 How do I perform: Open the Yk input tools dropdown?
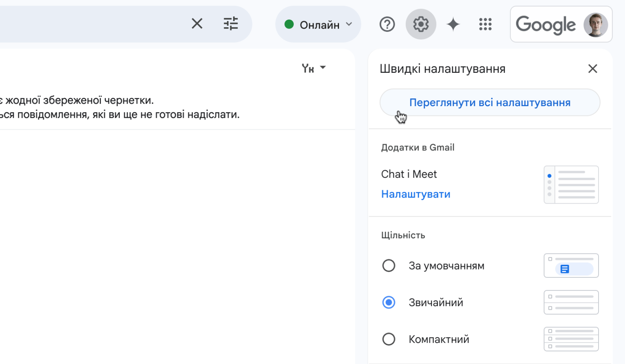point(313,68)
